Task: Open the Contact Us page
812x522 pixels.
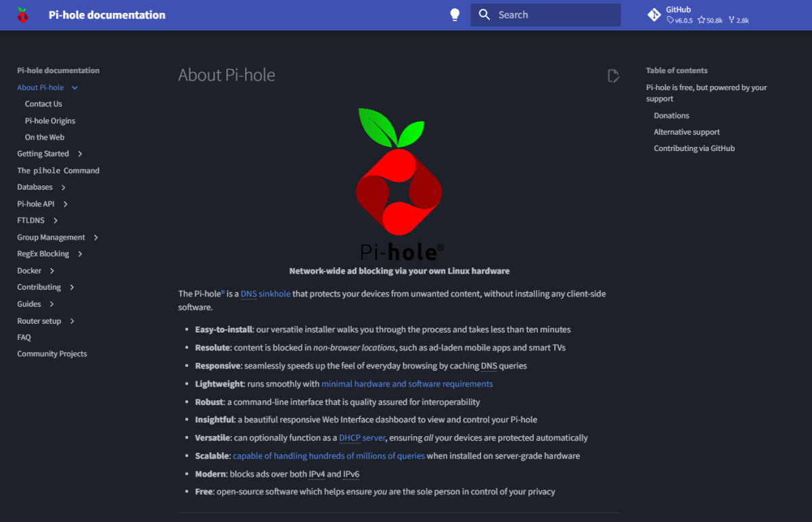Action: tap(43, 104)
